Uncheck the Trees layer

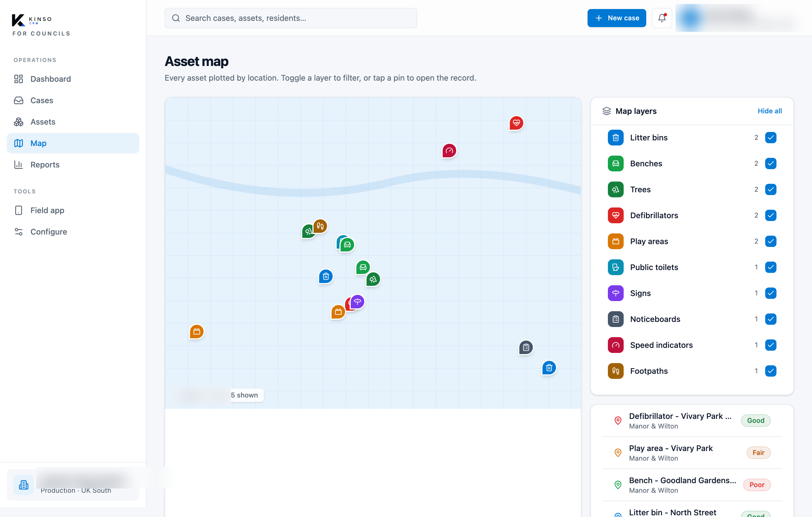point(771,189)
